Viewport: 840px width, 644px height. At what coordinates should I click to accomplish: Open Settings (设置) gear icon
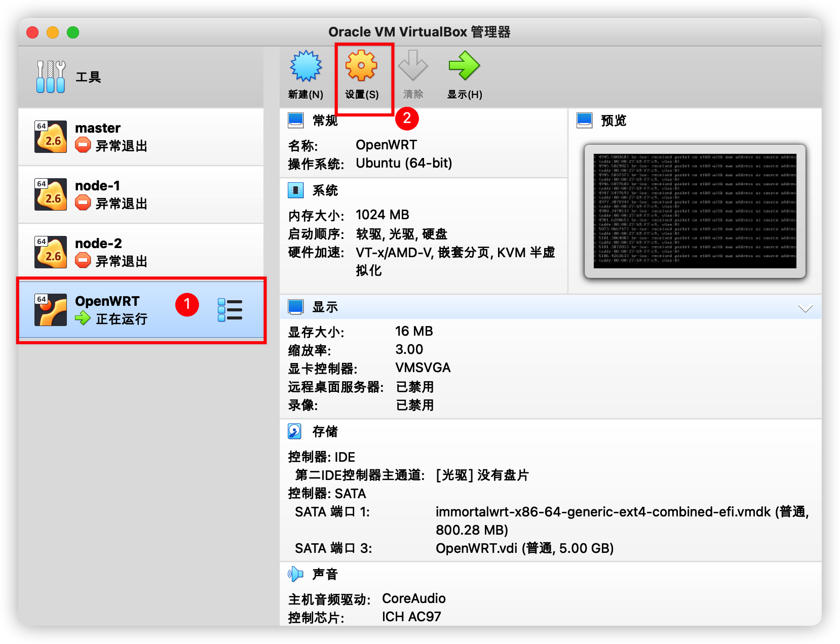[361, 66]
